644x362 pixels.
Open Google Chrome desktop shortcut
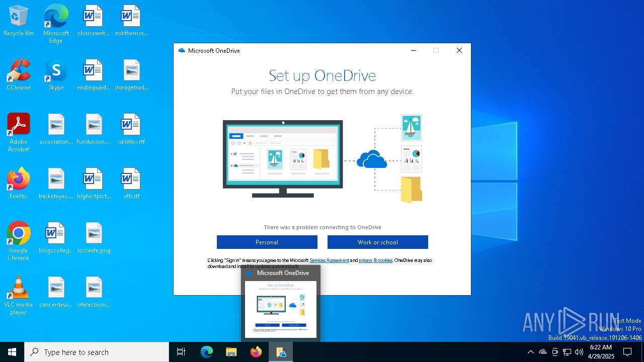19,241
